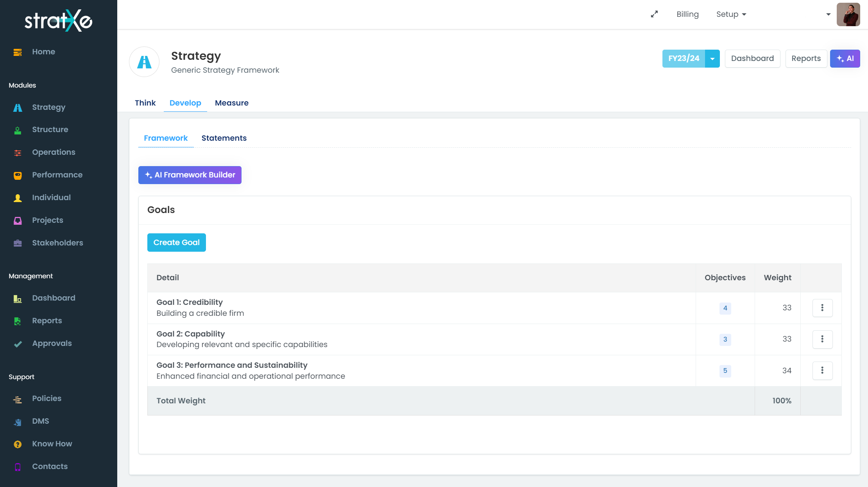Screen dimensions: 868x487
Task: Open three-dot menu for Goal 3 row
Action: 822,371
